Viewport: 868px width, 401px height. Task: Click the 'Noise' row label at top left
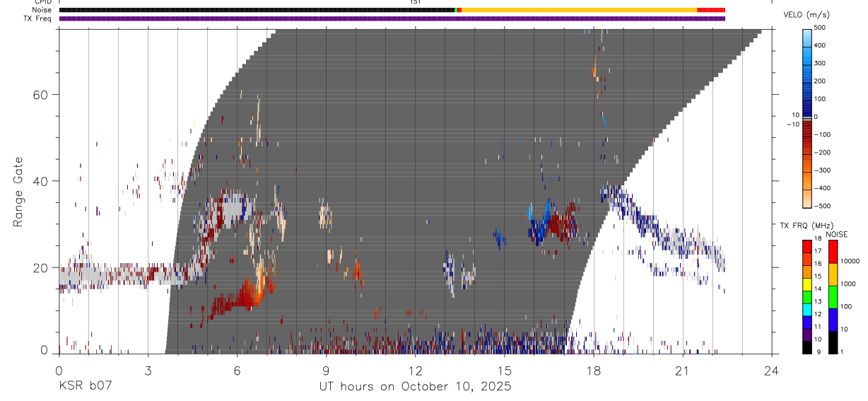tap(42, 10)
